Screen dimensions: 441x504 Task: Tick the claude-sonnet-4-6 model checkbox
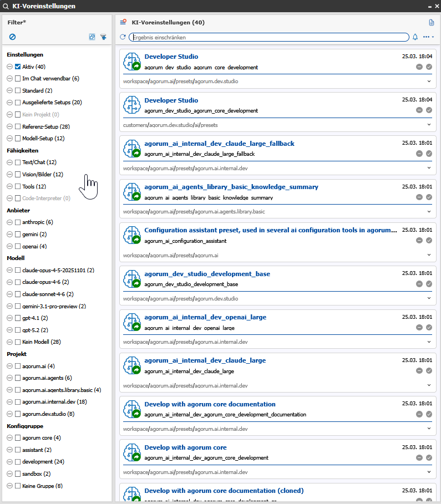coord(18,294)
